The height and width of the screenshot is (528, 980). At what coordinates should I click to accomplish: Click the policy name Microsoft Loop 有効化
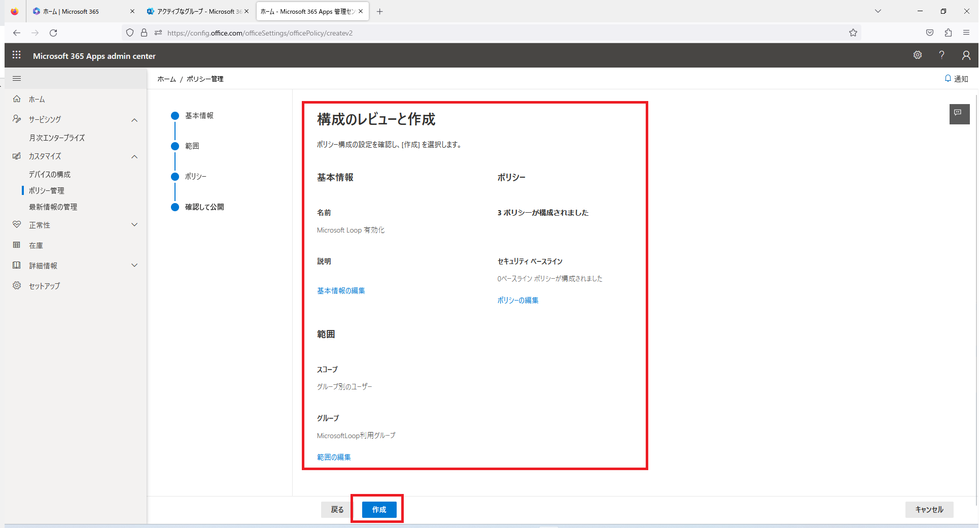pos(351,230)
